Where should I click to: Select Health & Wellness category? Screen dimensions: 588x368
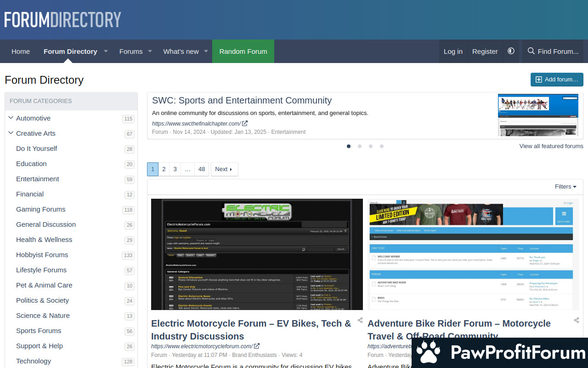(x=44, y=239)
